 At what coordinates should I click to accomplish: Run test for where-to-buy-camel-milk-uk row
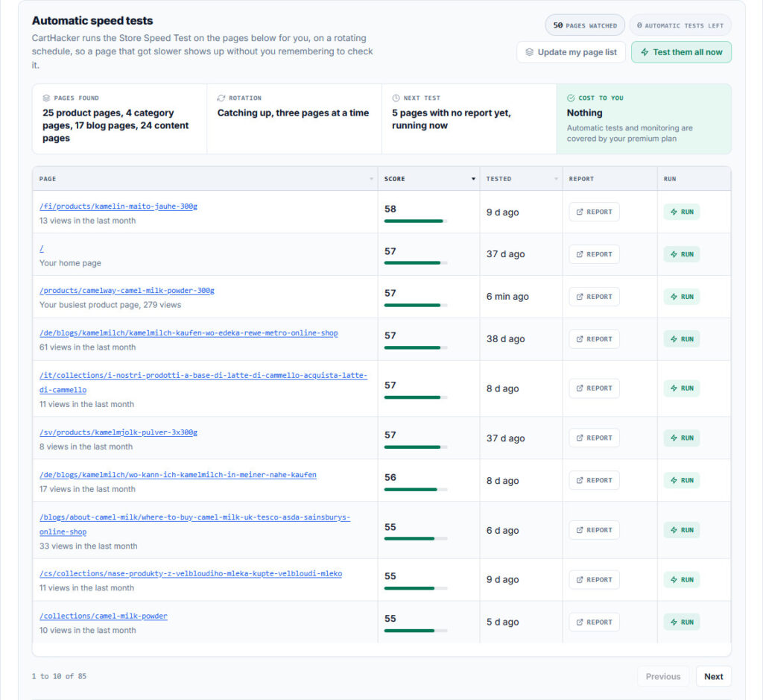[682, 529]
